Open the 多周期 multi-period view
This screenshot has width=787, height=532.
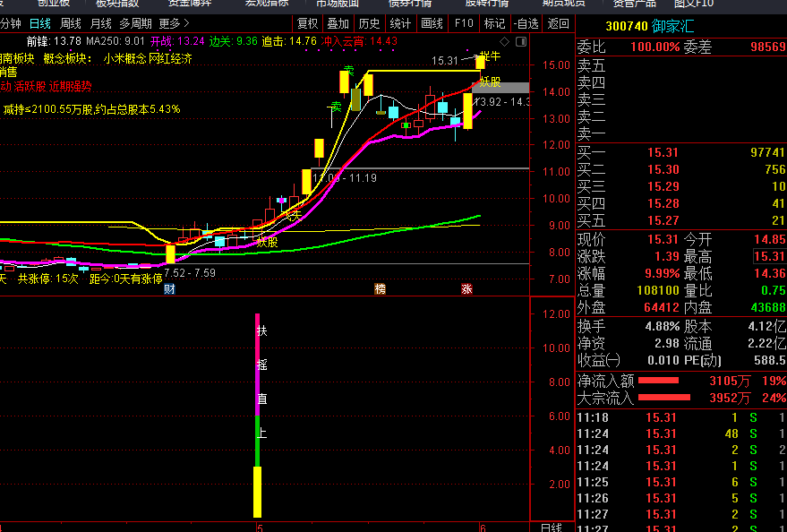coord(135,23)
